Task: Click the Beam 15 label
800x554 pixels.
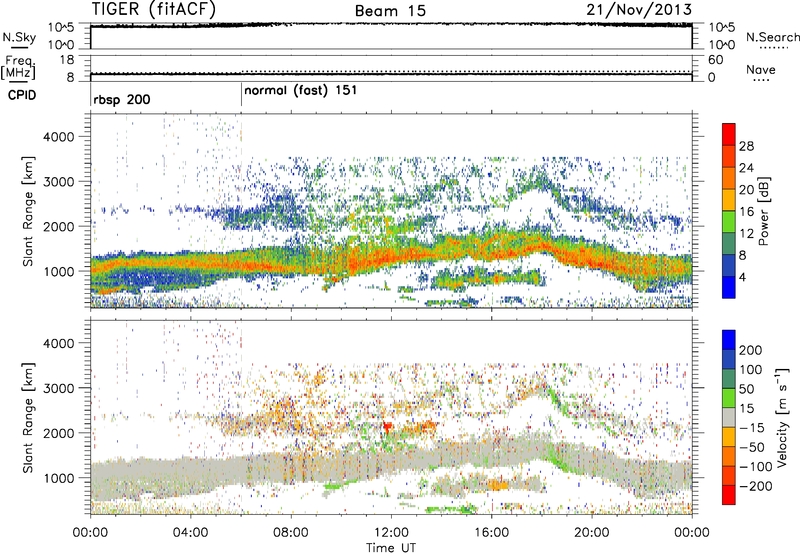Action: pyautogui.click(x=390, y=11)
